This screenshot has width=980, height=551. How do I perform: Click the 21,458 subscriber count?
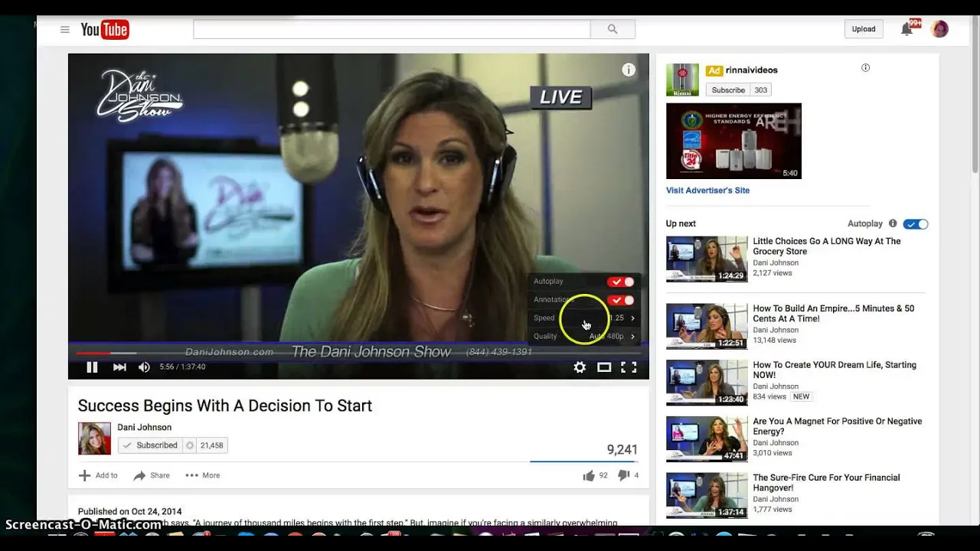tap(211, 445)
